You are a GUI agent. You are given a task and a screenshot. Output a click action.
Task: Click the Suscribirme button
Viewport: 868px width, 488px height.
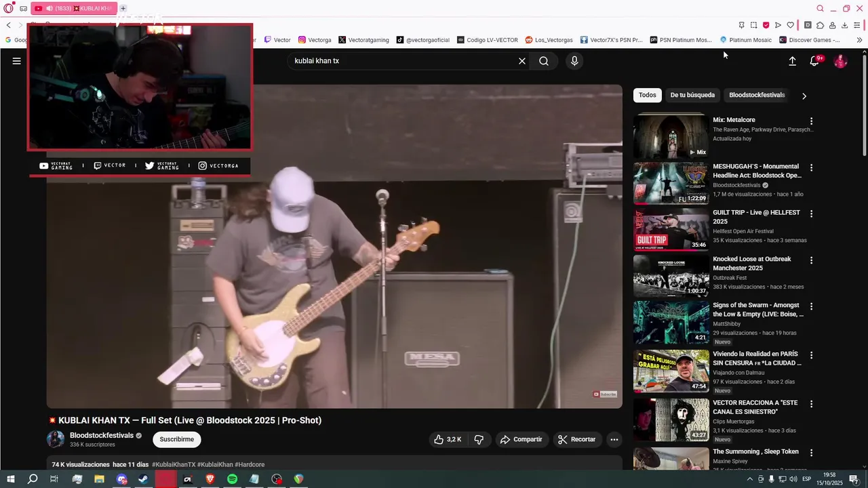point(177,439)
